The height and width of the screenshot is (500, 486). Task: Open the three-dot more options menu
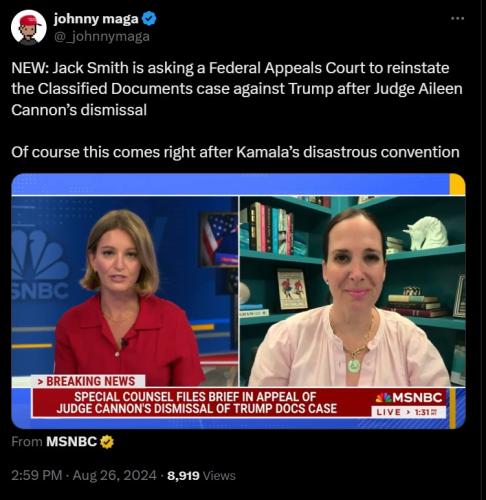[x=457, y=19]
